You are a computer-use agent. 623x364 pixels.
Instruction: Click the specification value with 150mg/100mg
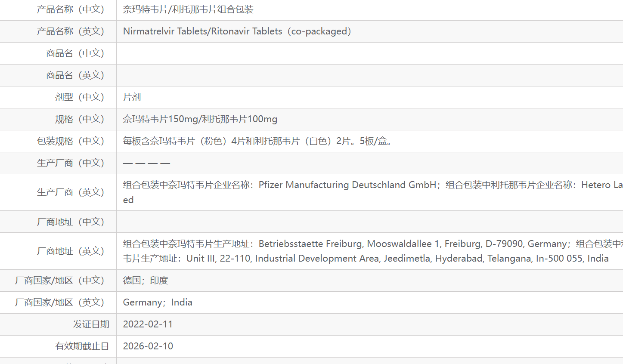(200, 119)
